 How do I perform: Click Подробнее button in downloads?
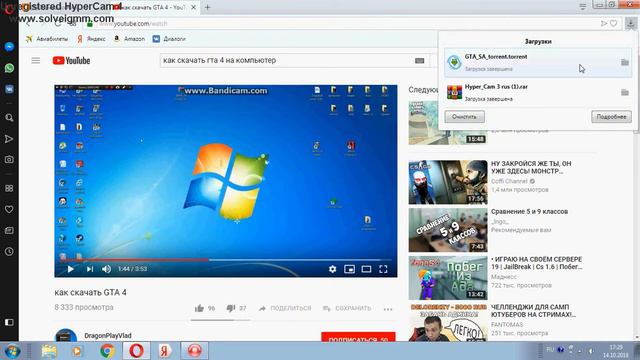coord(611,117)
